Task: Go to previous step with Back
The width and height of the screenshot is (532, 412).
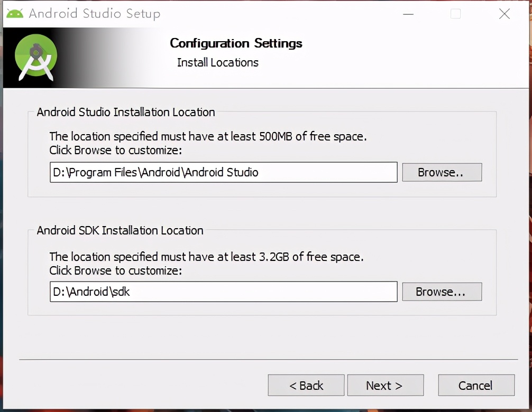Action: (306, 385)
